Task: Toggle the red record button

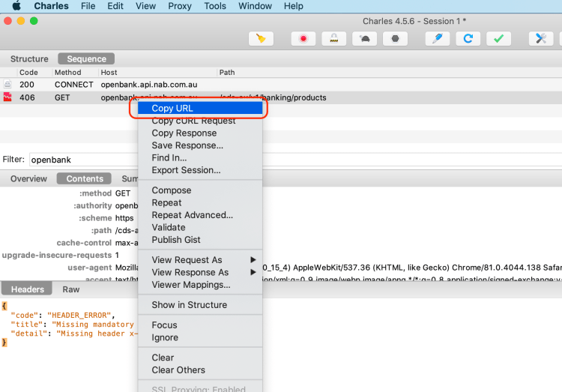Action: (303, 38)
